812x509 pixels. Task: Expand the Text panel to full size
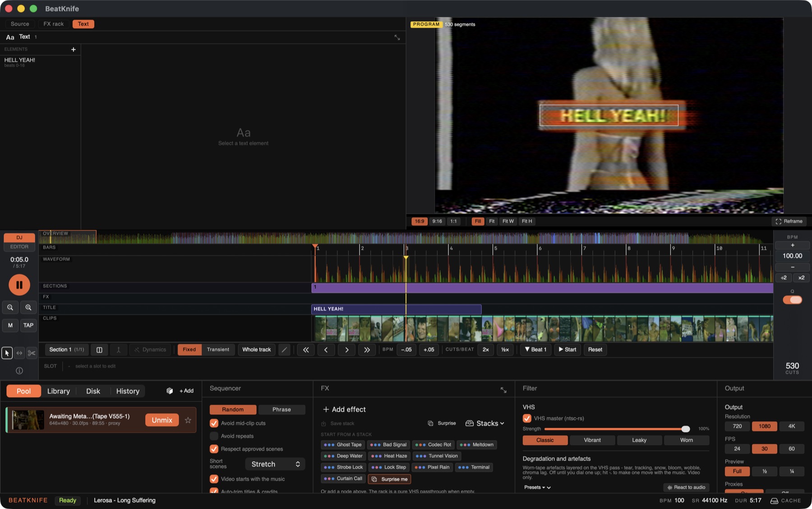point(397,37)
